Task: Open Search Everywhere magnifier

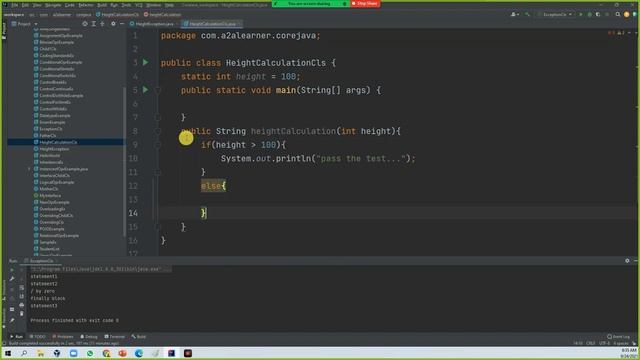Action: [618, 14]
